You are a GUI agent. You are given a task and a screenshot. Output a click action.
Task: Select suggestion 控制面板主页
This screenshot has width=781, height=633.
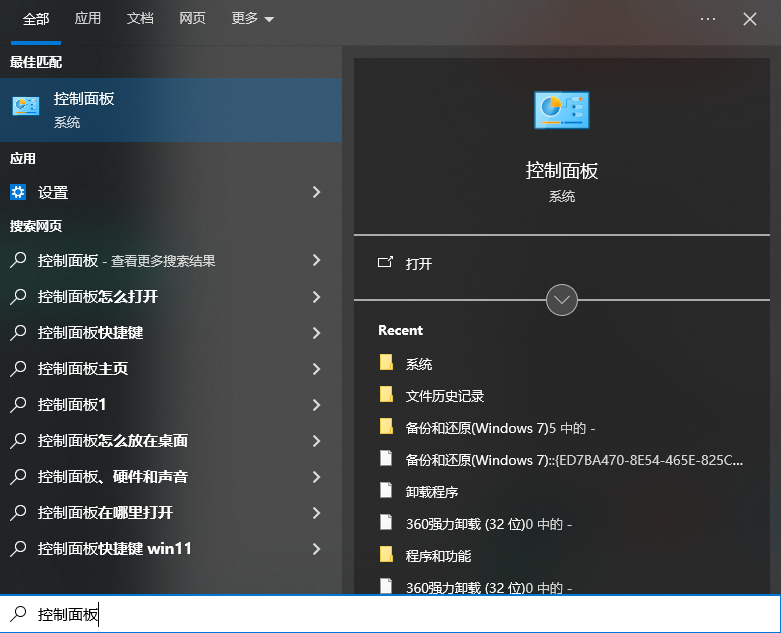(171, 369)
